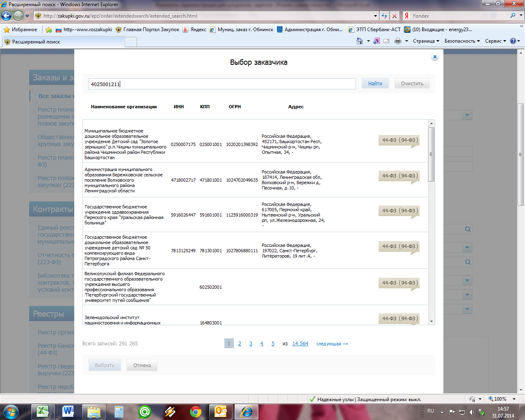Click the IE refresh page icon

click(x=384, y=16)
